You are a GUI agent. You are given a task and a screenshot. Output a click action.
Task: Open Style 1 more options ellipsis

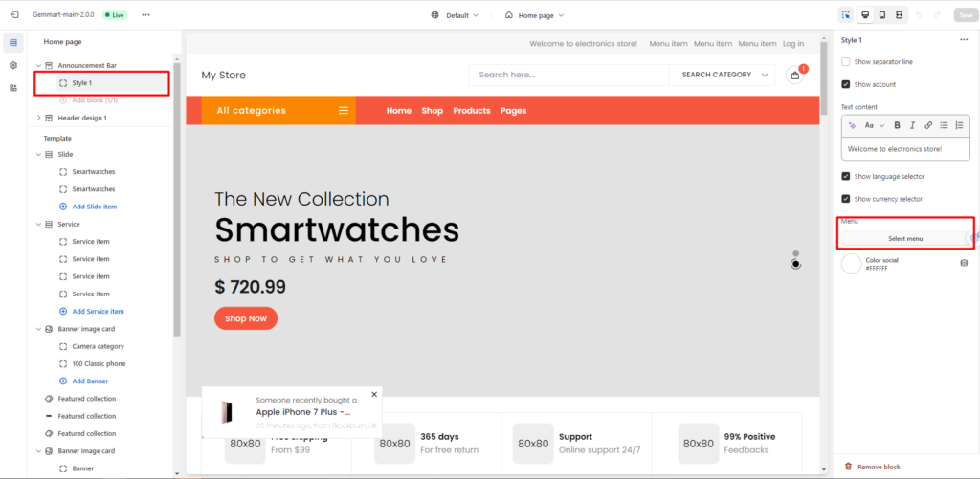point(963,40)
